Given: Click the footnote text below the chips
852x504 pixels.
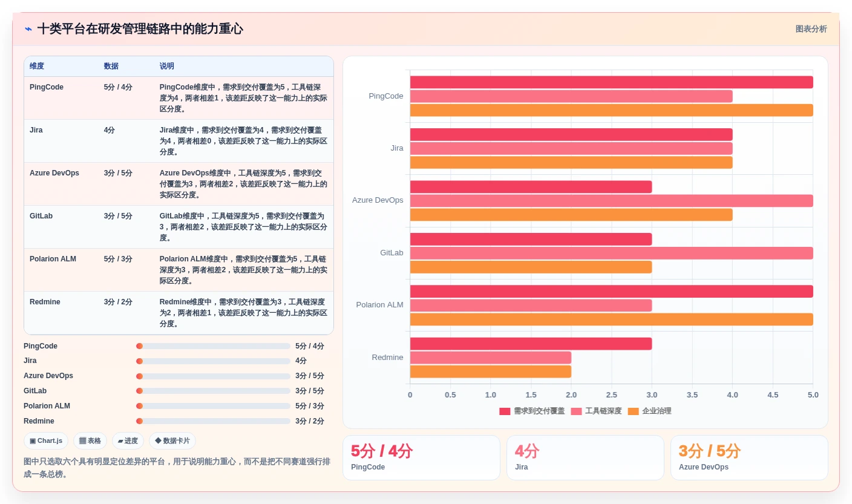Looking at the screenshot, I should pos(177,468).
